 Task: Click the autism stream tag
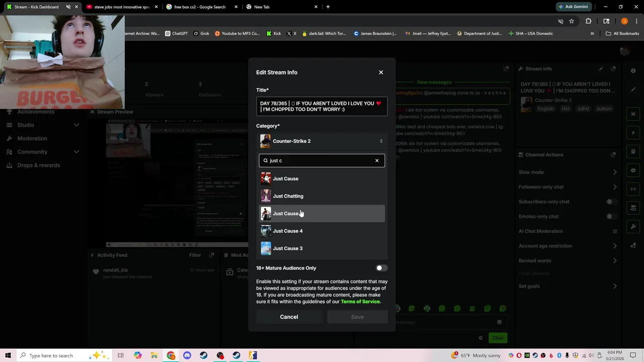pyautogui.click(x=604, y=109)
